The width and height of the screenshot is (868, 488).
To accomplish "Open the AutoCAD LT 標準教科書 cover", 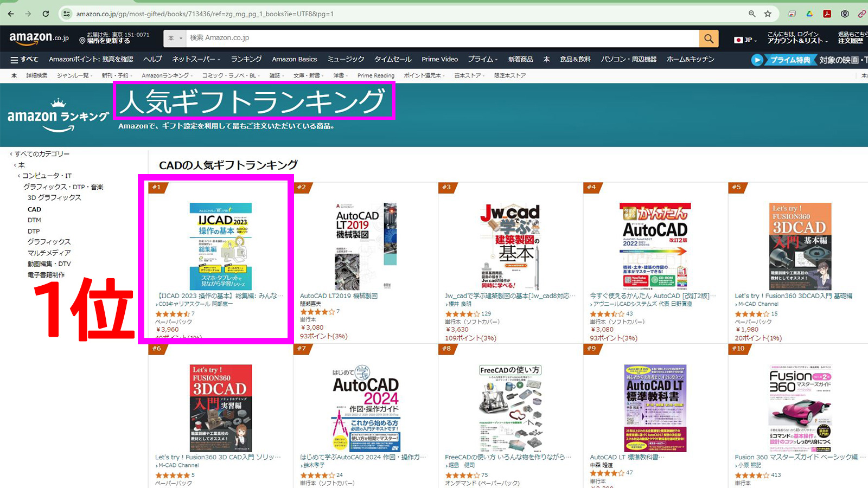I will (x=655, y=408).
